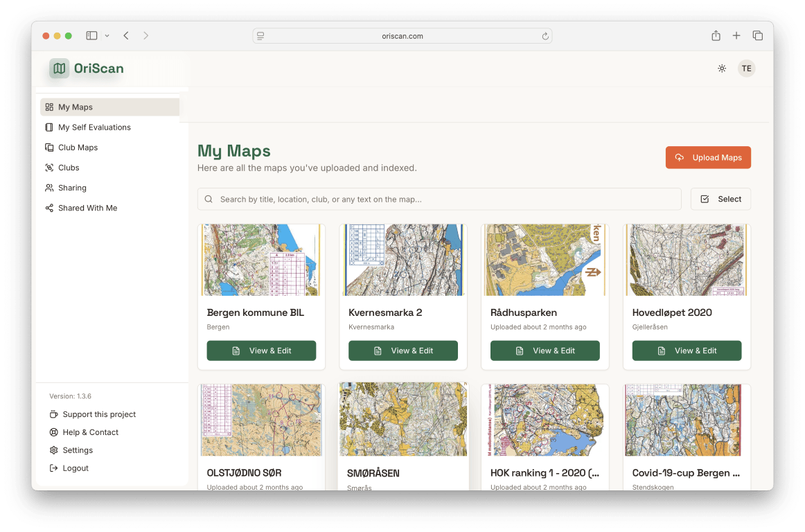Viewport: 805px width, 532px height.
Task: View & Edit the Rådhusparken map
Action: (x=545, y=351)
